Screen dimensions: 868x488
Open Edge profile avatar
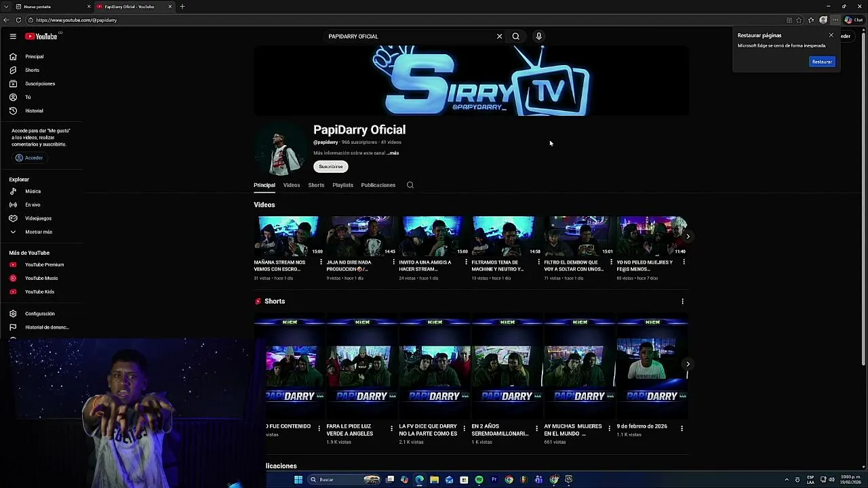[823, 20]
